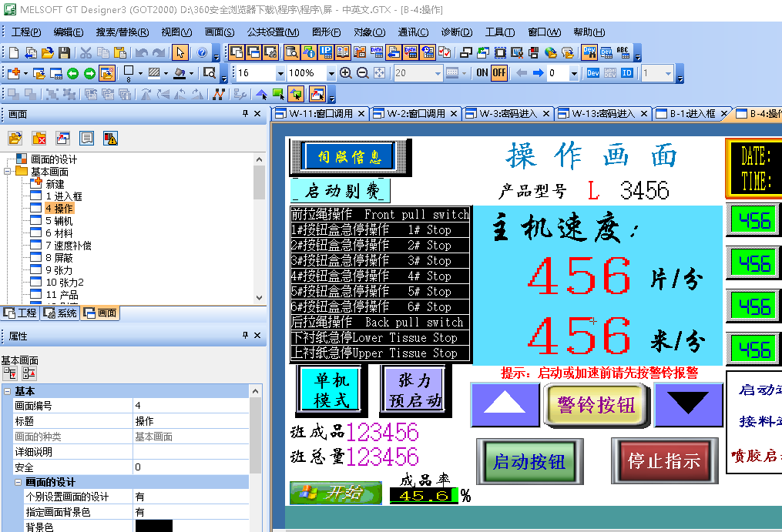Toggle the ON state button
Image resolution: width=782 pixels, height=532 pixels.
tap(482, 73)
